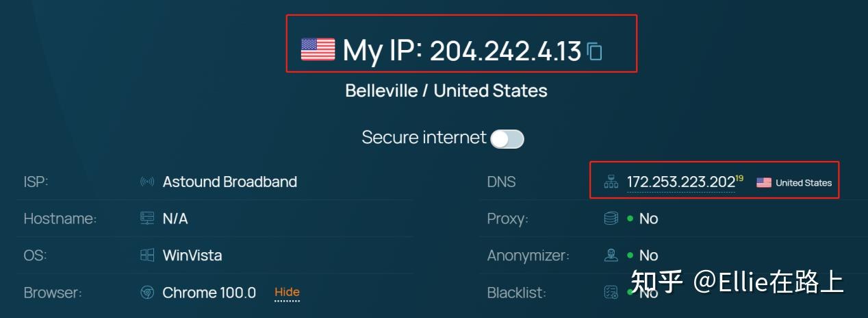868x318 pixels.
Task: Click Belleville / United States location text
Action: click(x=446, y=90)
